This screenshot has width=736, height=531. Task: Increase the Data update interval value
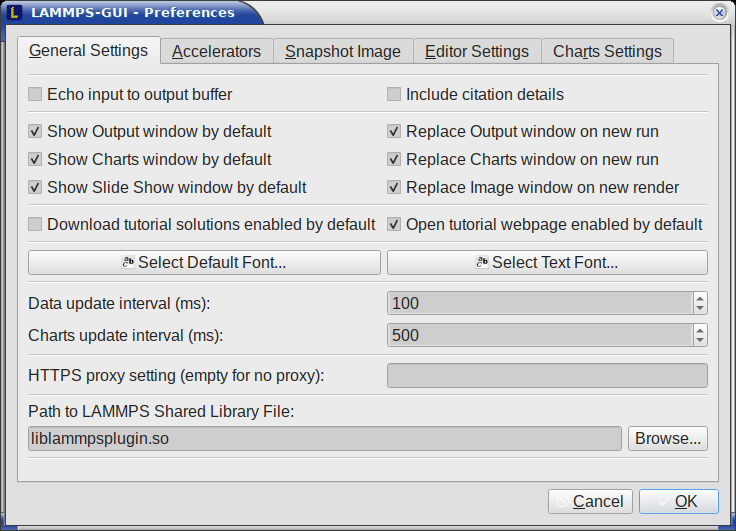[700, 298]
